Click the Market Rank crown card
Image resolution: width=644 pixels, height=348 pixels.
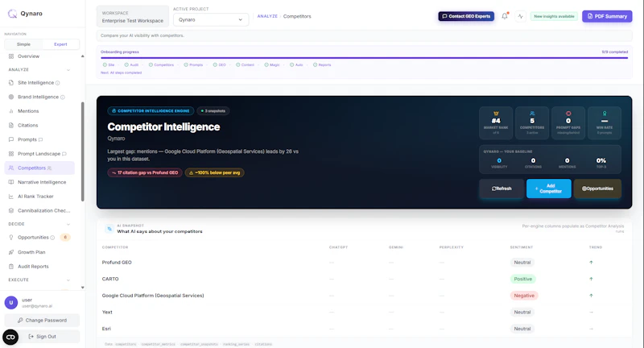(496, 123)
